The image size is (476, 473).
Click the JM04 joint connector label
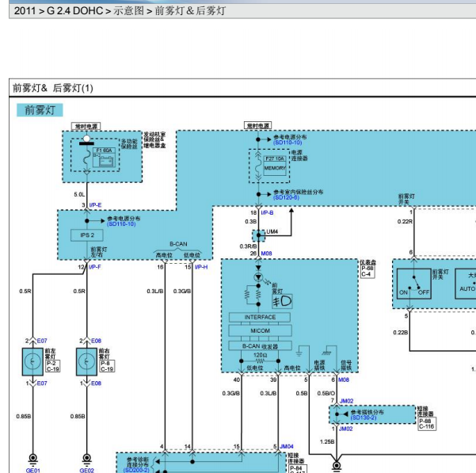(287, 446)
